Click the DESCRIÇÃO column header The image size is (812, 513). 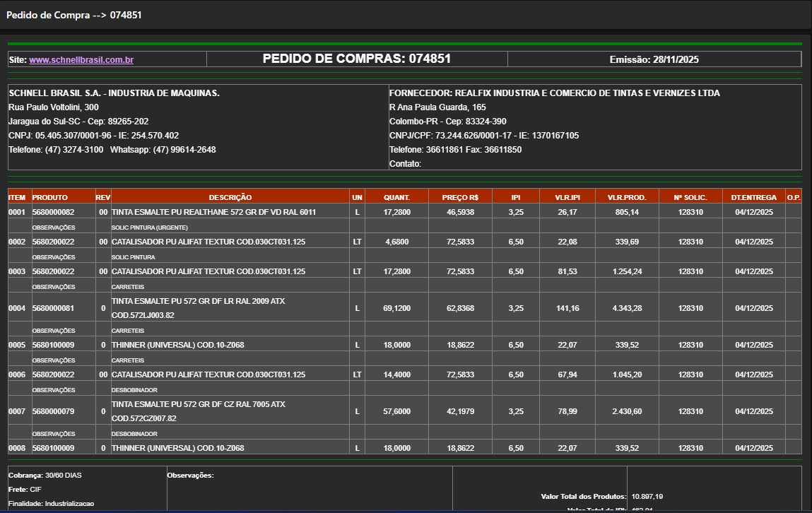click(230, 198)
